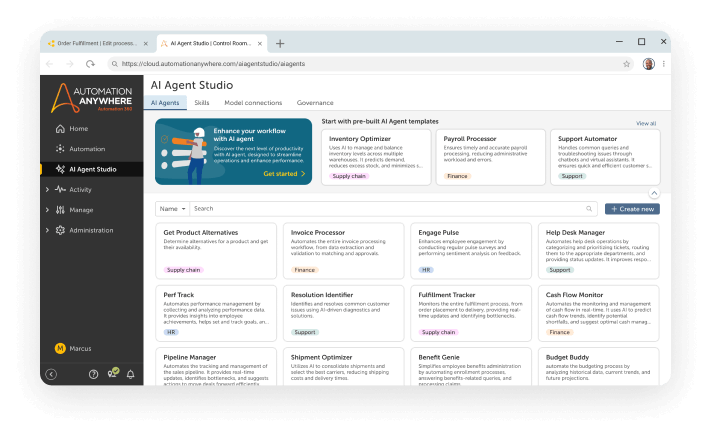
Task: Open the Resolution Identifier agent
Action: pyautogui.click(x=343, y=313)
